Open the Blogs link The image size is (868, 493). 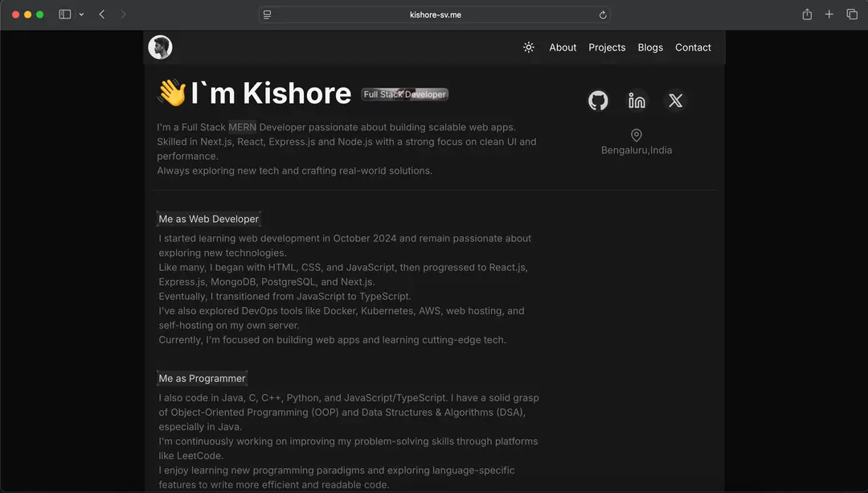tap(650, 47)
